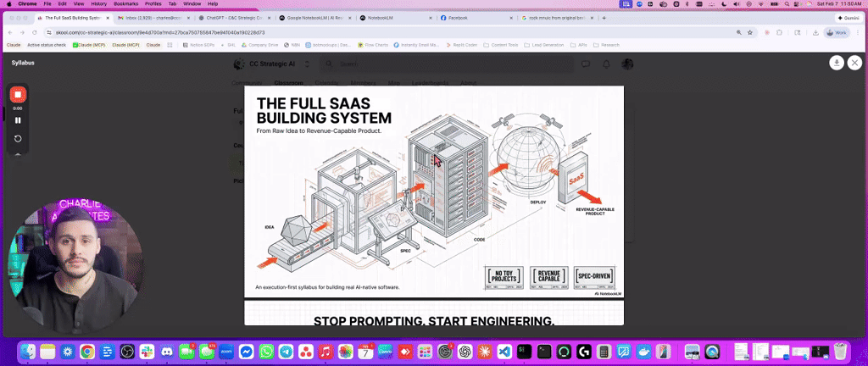The height and width of the screenshot is (366, 868).
Task: Open the Company Drive bookmark folder
Action: (x=259, y=45)
